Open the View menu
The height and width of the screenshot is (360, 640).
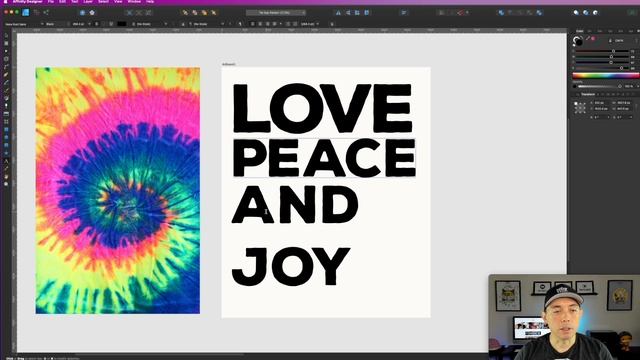[118, 2]
